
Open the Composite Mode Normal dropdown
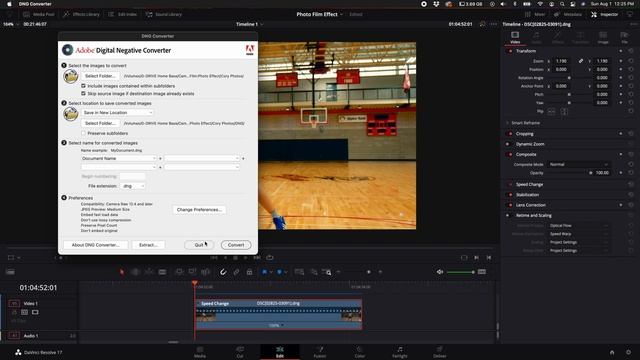[x=578, y=164]
